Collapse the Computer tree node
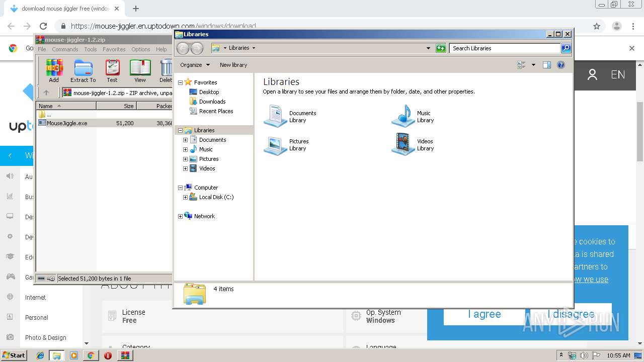The image size is (644, 362). [x=181, y=188]
